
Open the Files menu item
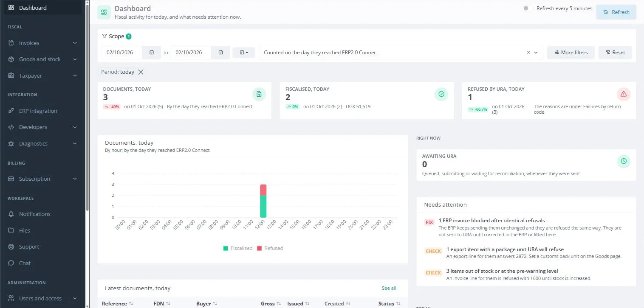click(42, 230)
